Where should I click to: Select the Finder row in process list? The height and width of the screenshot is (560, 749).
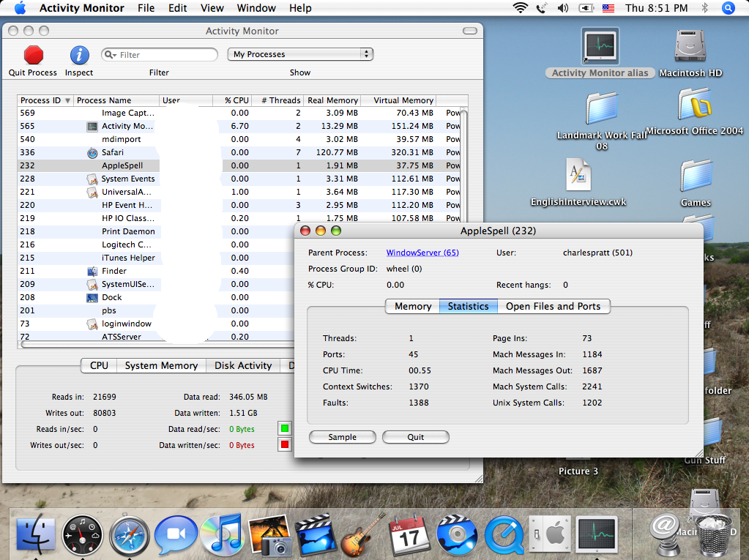pos(114,271)
